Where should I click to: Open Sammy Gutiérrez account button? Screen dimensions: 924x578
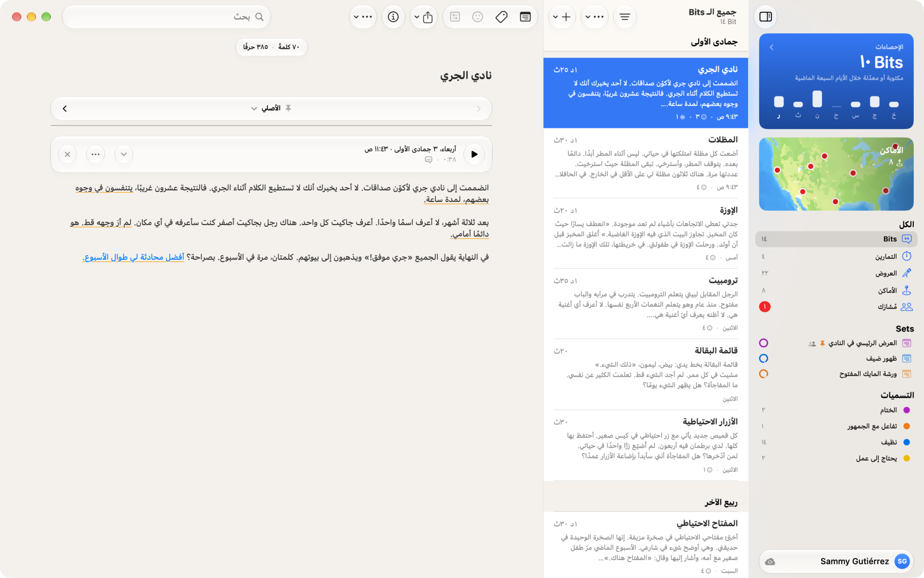coord(836,562)
